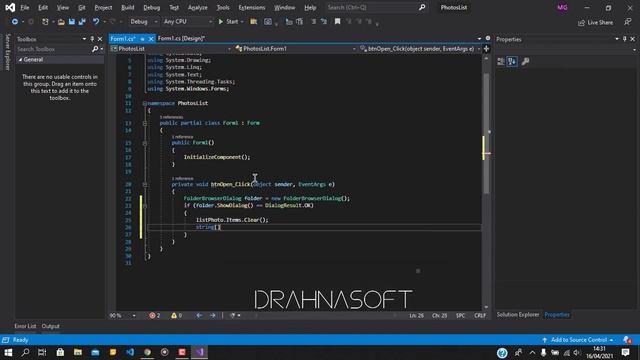Image resolution: width=640 pixels, height=360 pixels.
Task: Open the Server Explorer side tab
Action: [x=7, y=52]
